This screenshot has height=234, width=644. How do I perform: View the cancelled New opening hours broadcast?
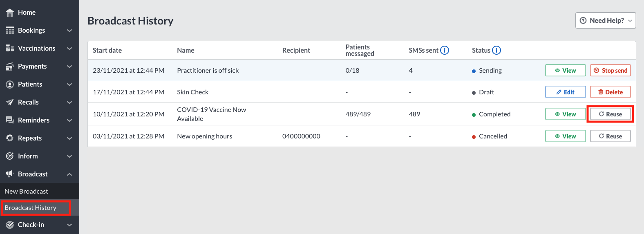click(565, 136)
